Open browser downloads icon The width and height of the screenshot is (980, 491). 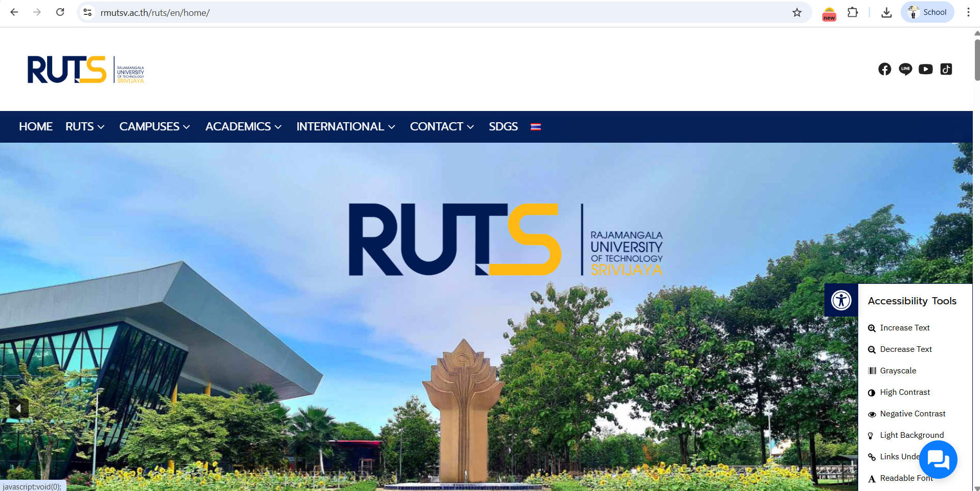pyautogui.click(x=887, y=12)
